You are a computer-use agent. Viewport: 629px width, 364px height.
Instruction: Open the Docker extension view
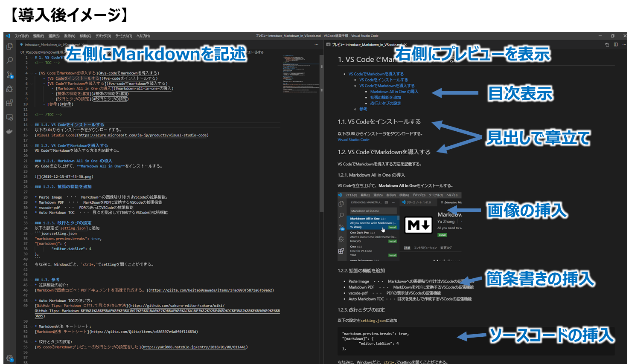point(9,131)
